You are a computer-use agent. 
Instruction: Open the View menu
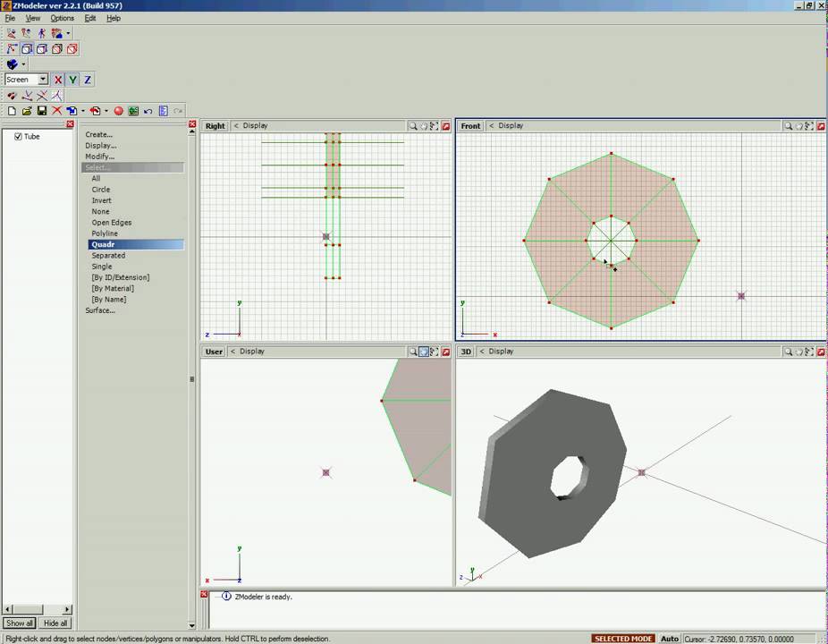(x=33, y=18)
